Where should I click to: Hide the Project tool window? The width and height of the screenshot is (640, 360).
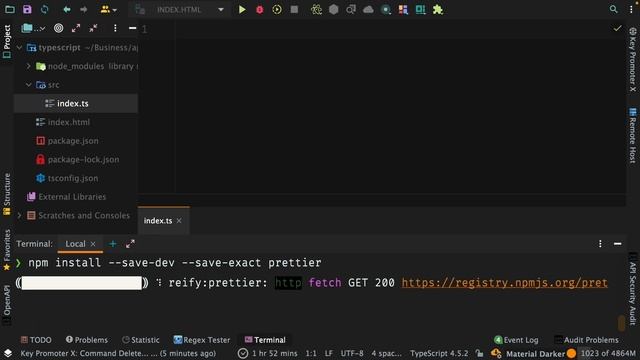(x=132, y=28)
